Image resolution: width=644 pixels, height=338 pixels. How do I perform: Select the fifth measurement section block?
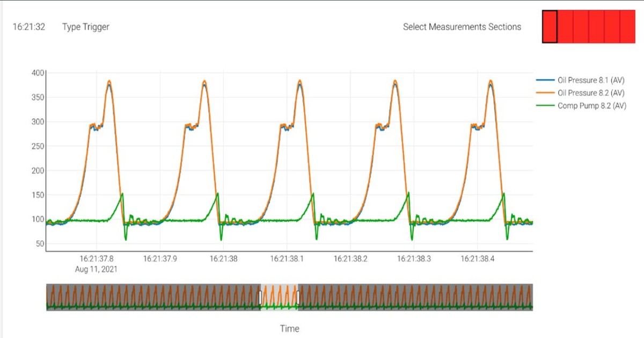point(611,26)
